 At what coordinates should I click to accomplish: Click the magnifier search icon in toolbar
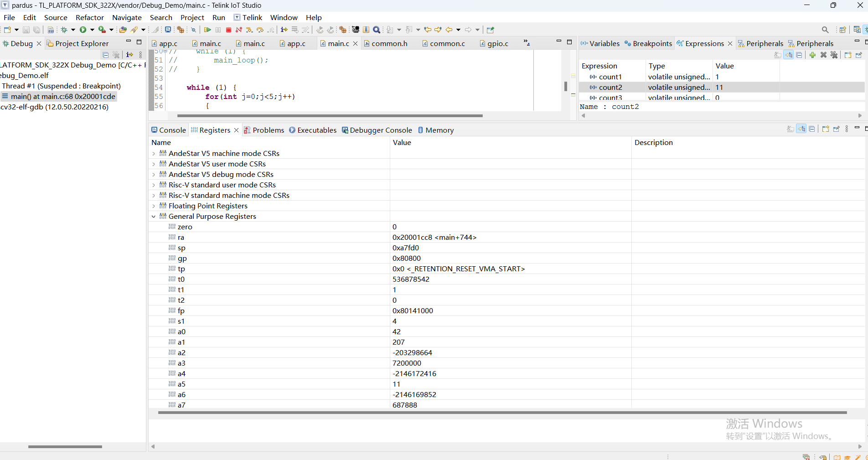pos(377,30)
